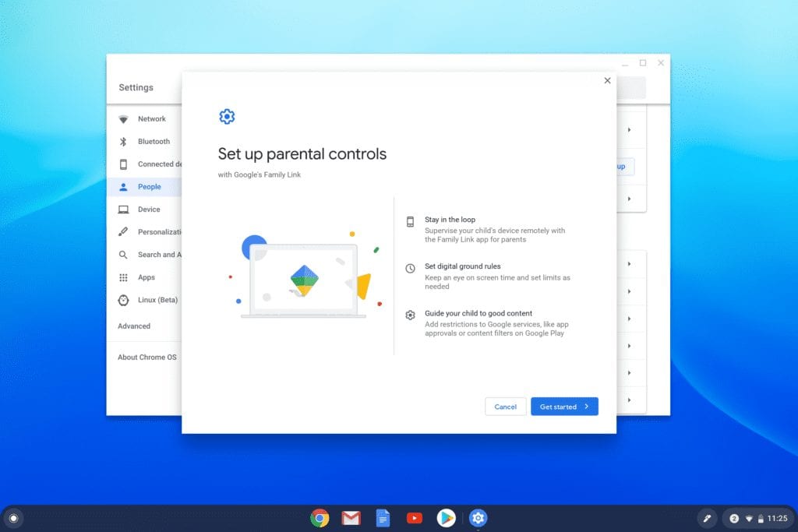Click the "Set up parental controls" heading
This screenshot has height=532, width=798.
pos(302,153)
